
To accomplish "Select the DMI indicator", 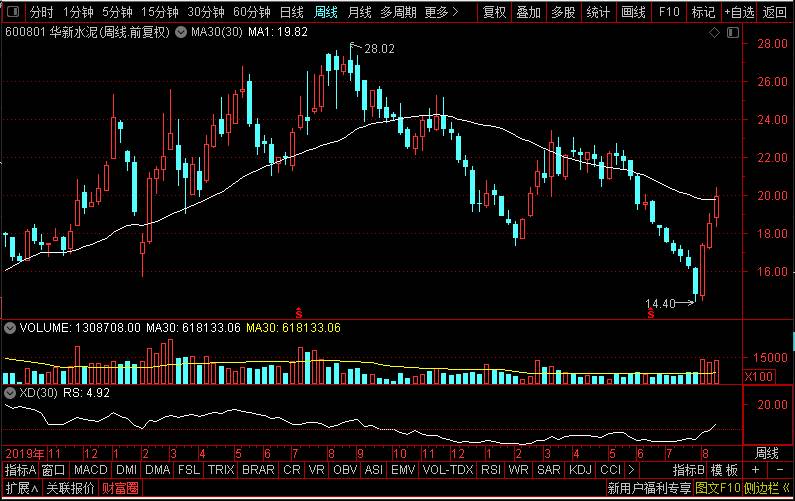I will 126,470.
